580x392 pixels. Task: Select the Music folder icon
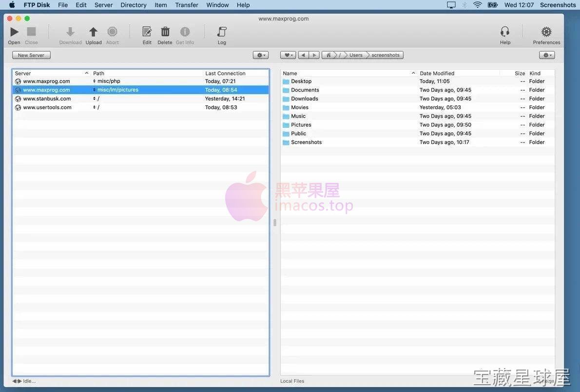286,116
